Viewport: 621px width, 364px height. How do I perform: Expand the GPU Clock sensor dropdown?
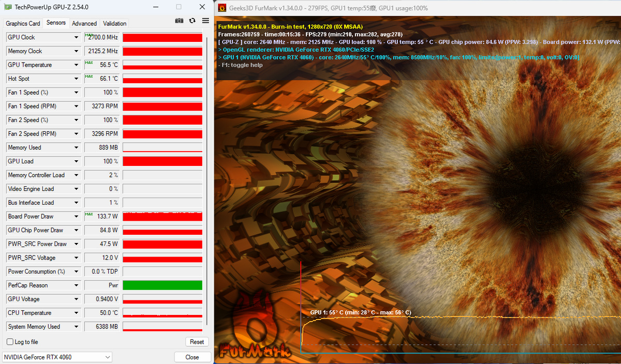(77, 37)
